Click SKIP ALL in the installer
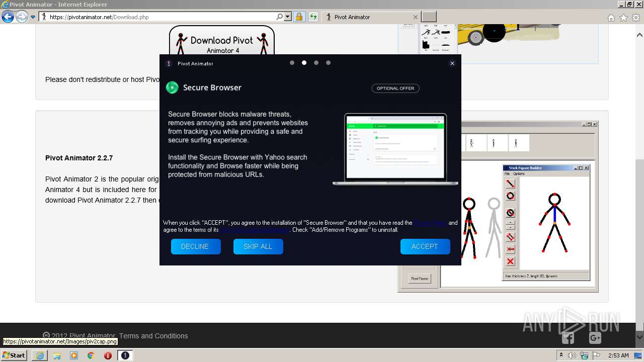The height and width of the screenshot is (362, 644). [258, 246]
